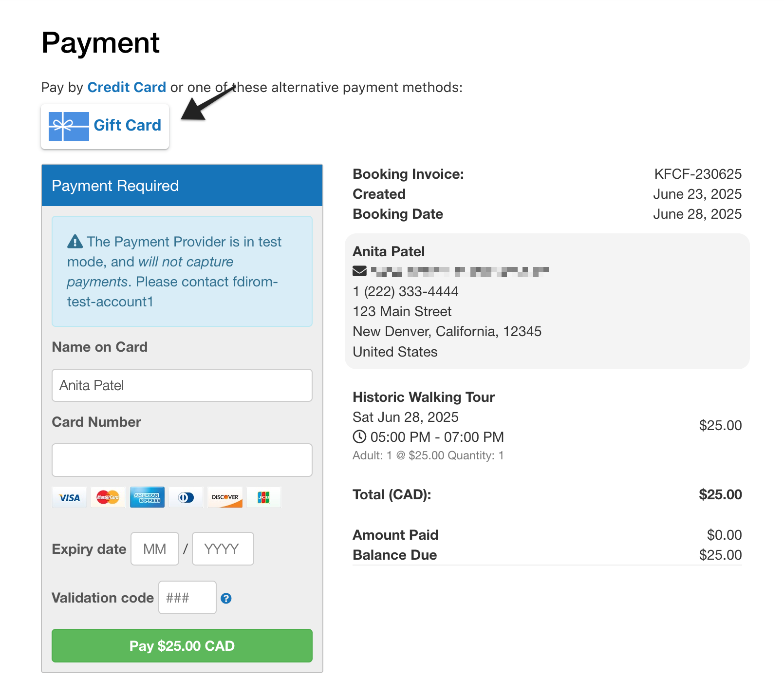
Task: Click the tour date Sat Jun 28, 2025
Action: point(406,417)
